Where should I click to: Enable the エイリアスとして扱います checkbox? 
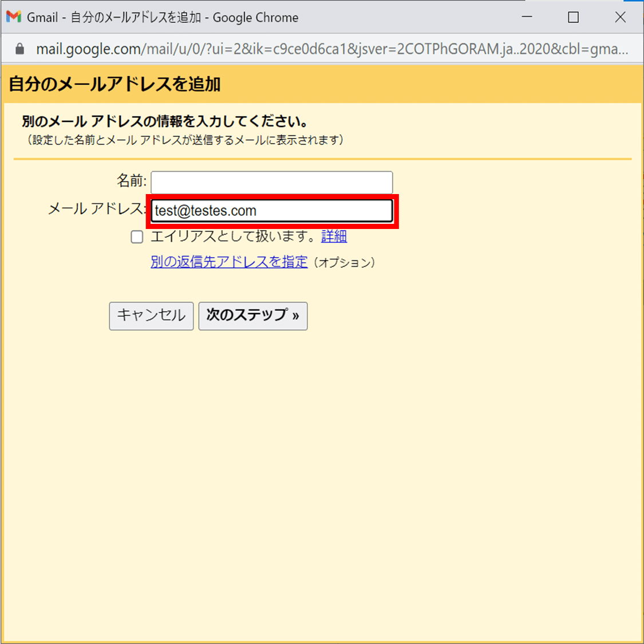point(136,236)
